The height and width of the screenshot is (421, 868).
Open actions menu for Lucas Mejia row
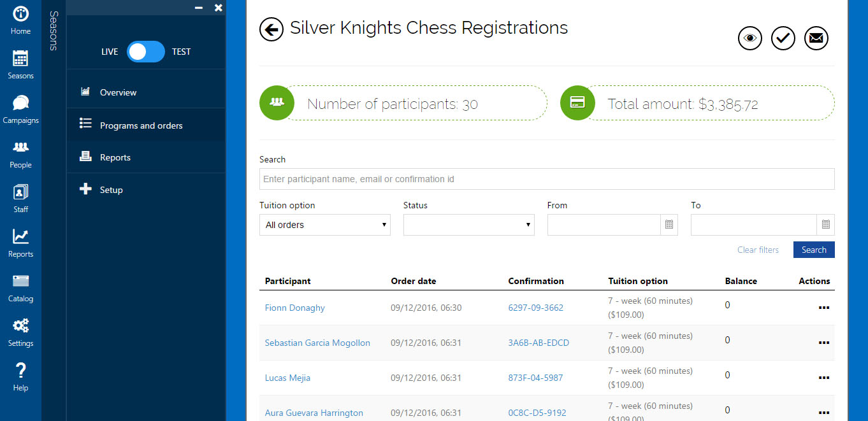pyautogui.click(x=823, y=378)
